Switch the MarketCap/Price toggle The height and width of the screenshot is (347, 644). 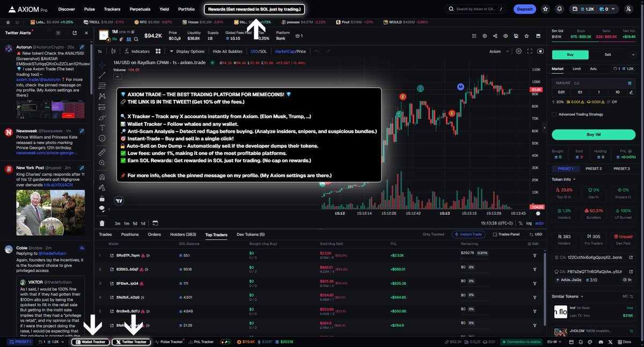[290, 52]
